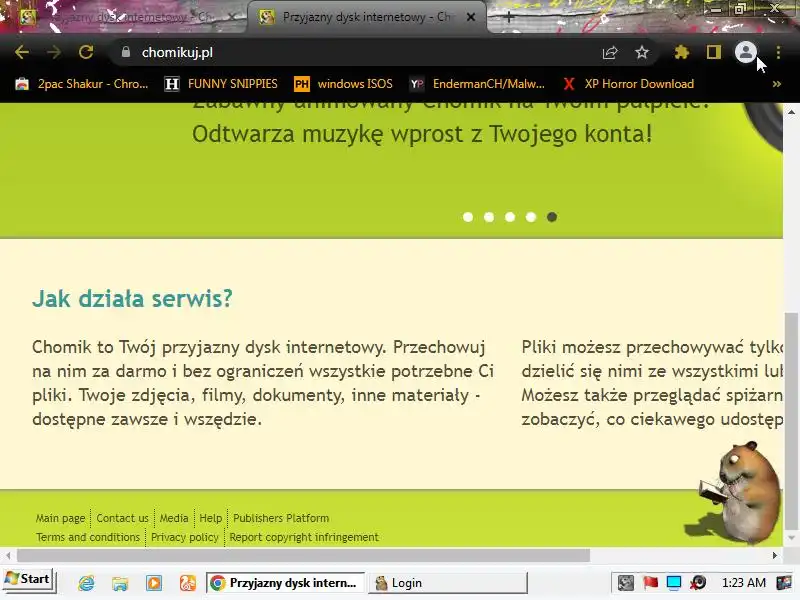Open the Help footer link

(211, 518)
